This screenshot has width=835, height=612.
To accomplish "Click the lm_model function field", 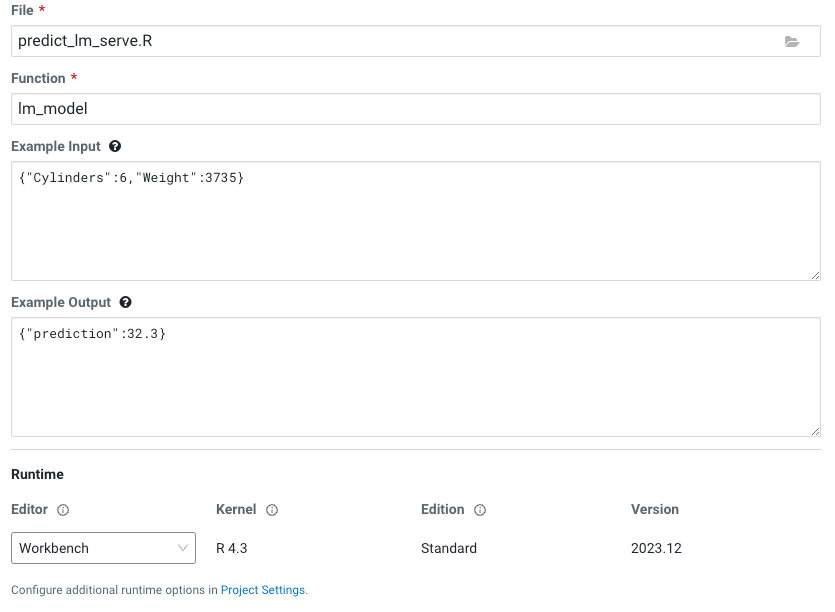I will pos(415,109).
